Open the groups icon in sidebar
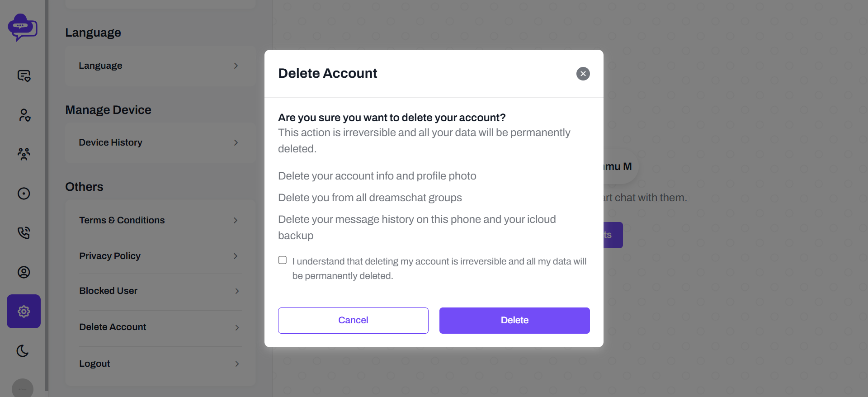The height and width of the screenshot is (397, 868). [24, 154]
